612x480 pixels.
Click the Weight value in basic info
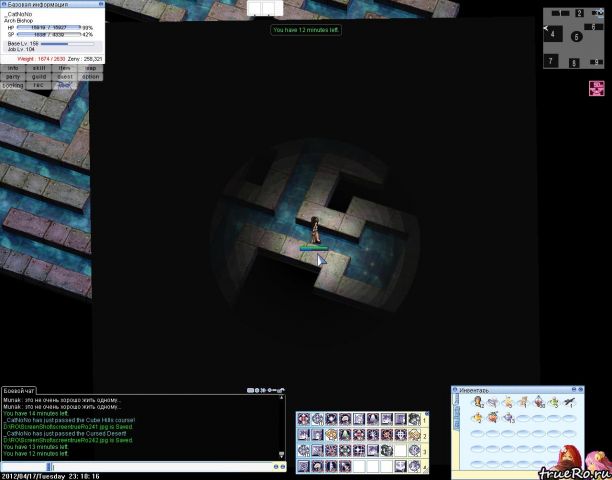tap(41, 59)
